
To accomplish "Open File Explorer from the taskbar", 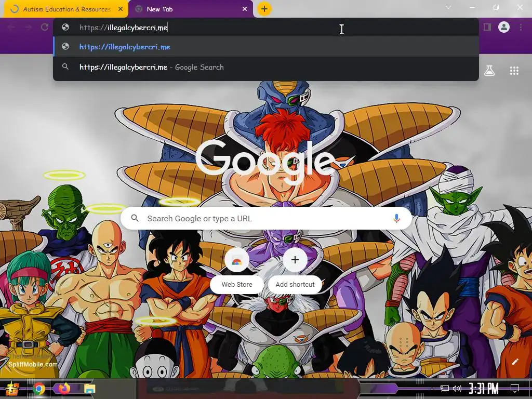I will 89,389.
